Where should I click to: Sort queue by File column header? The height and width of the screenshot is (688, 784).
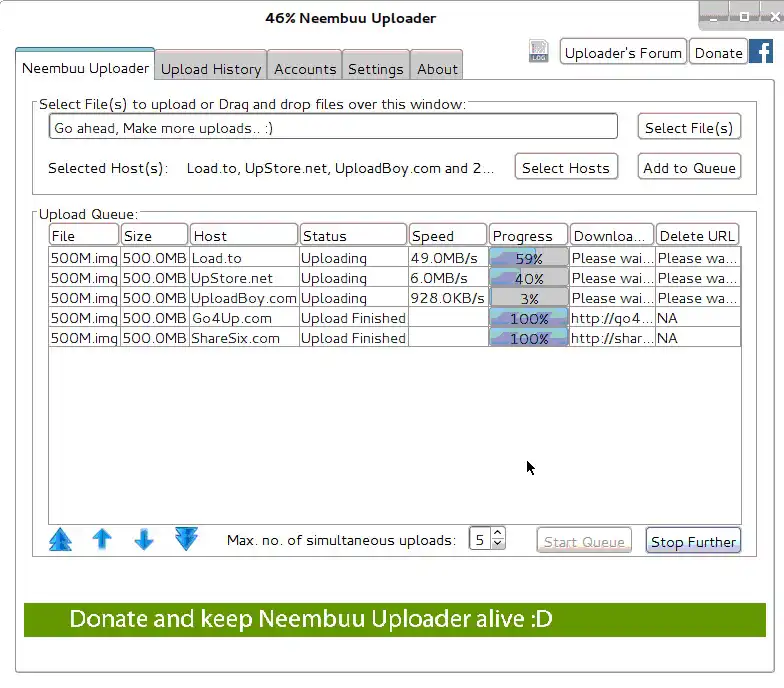pyautogui.click(x=84, y=236)
